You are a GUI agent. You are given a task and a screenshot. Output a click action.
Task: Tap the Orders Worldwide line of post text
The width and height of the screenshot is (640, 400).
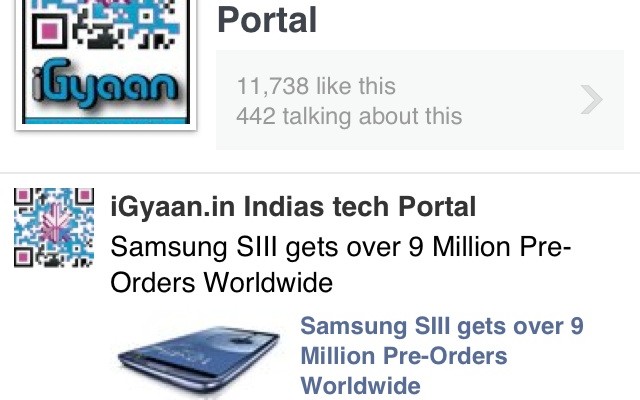click(222, 282)
